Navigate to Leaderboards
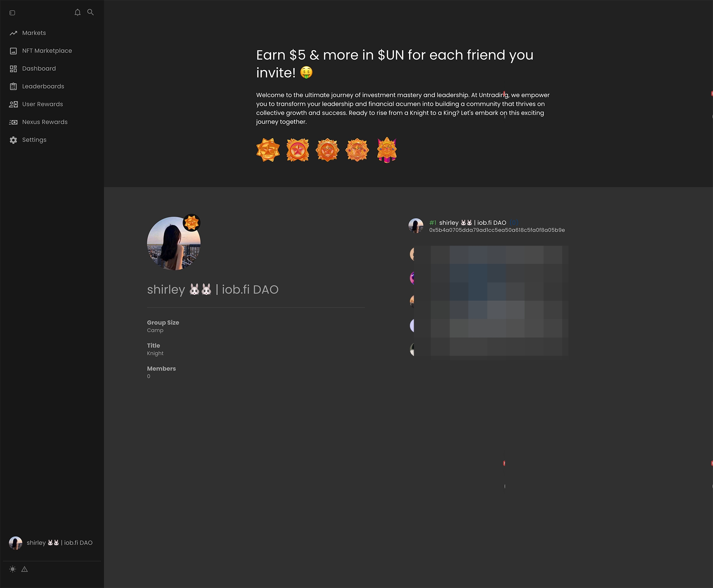Viewport: 713px width, 588px height. click(x=43, y=86)
